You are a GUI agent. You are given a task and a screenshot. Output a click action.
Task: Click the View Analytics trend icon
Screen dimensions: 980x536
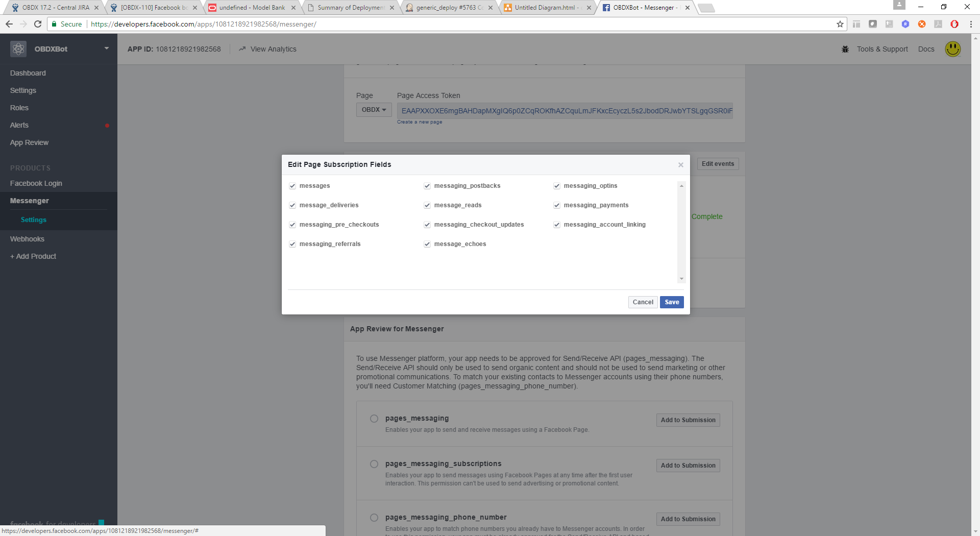[x=242, y=49]
